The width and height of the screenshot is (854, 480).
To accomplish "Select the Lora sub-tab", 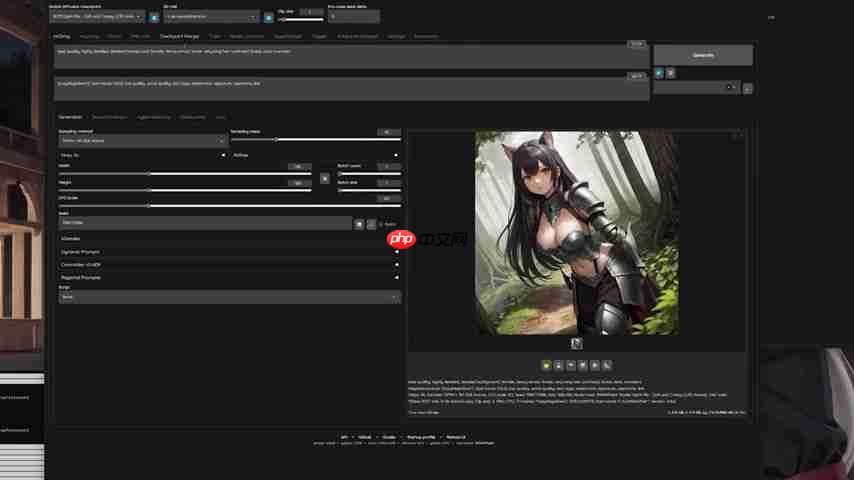I will [x=221, y=117].
